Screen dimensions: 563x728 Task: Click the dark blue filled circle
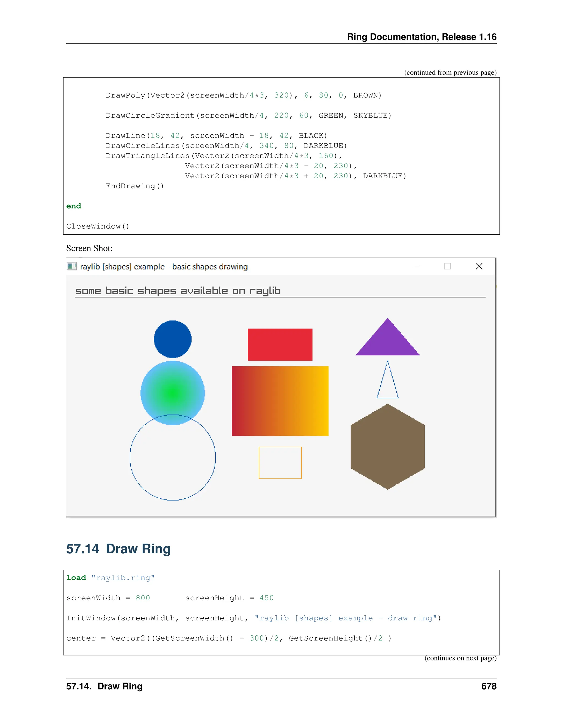click(172, 339)
